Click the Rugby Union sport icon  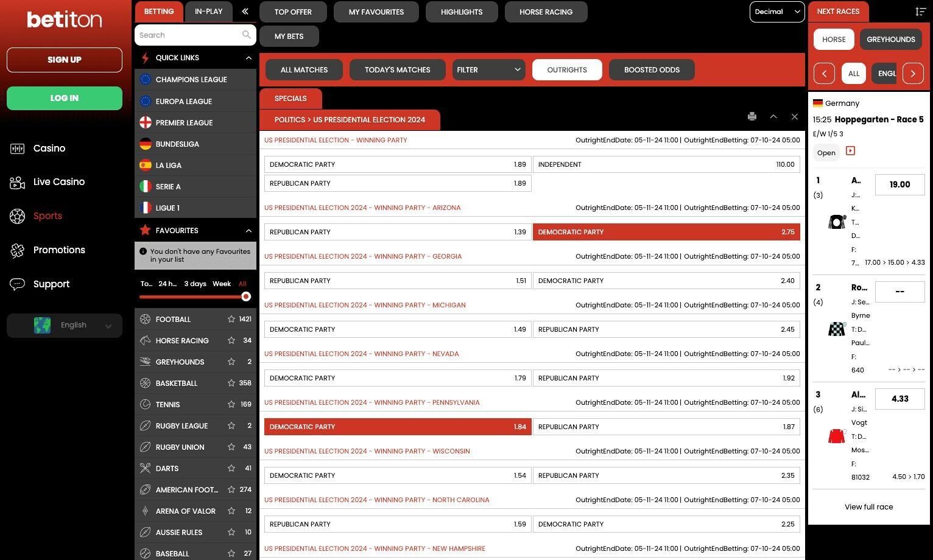point(145,447)
